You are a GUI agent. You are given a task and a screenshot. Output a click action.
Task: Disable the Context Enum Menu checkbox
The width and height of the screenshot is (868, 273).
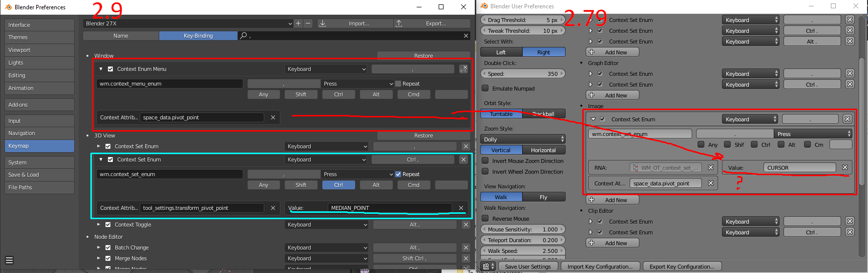tap(110, 69)
